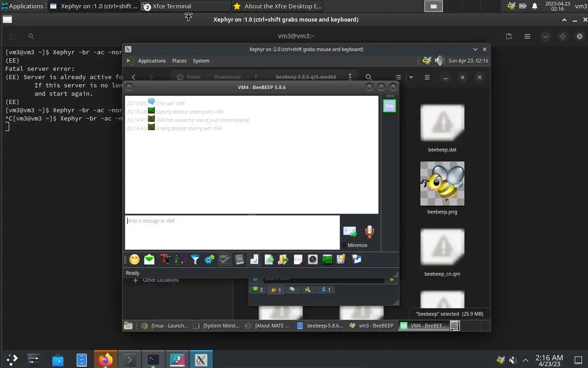
Task: Click the notepad with pencil icon
Action: point(341,259)
